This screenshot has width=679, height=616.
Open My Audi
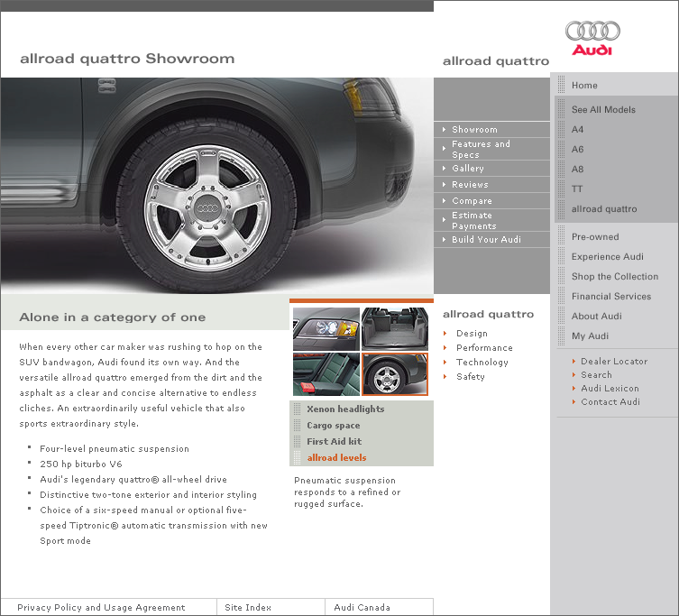tap(590, 336)
